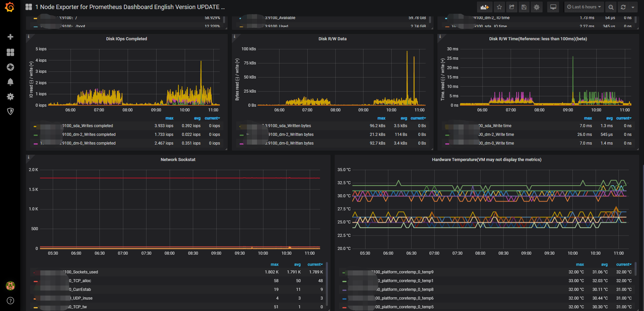Screen dimensions: 644x311
Task: Sort Disk IOps legend by max column
Action: click(x=169, y=118)
